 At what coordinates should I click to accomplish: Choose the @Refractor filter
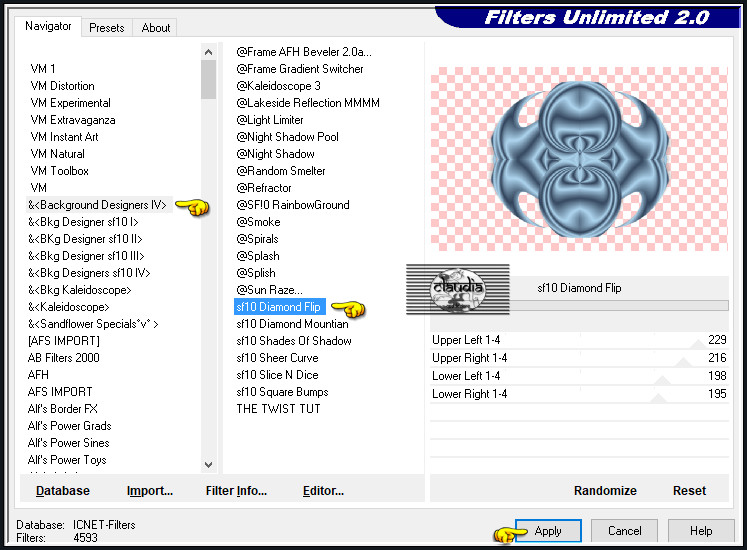[x=264, y=188]
